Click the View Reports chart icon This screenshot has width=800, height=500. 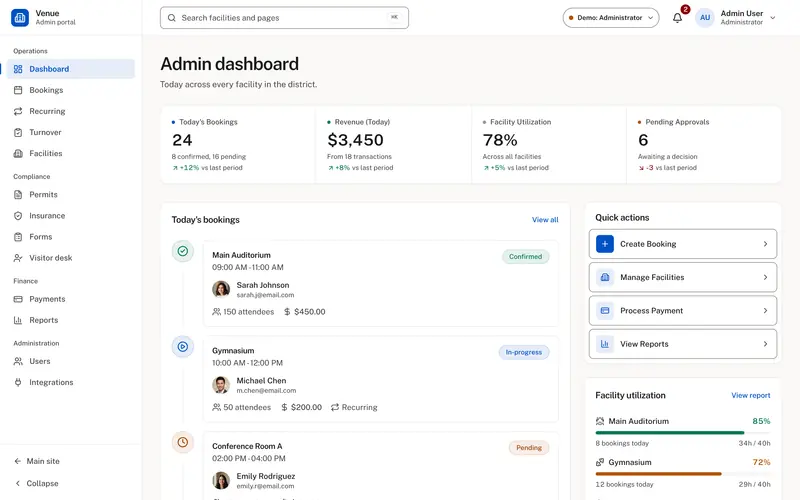[x=605, y=344]
